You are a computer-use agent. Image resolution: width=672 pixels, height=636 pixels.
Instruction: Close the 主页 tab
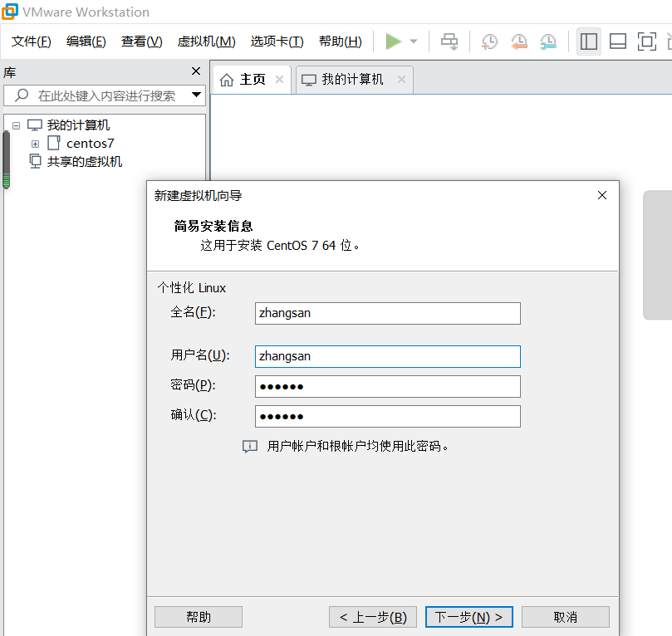279,79
